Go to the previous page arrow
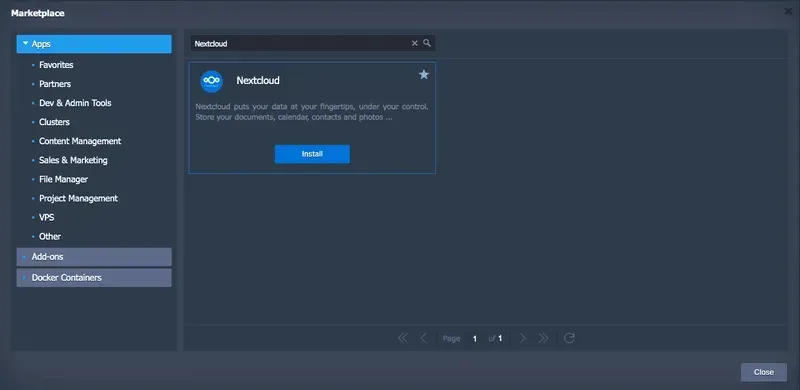The height and width of the screenshot is (390, 800). pos(423,338)
